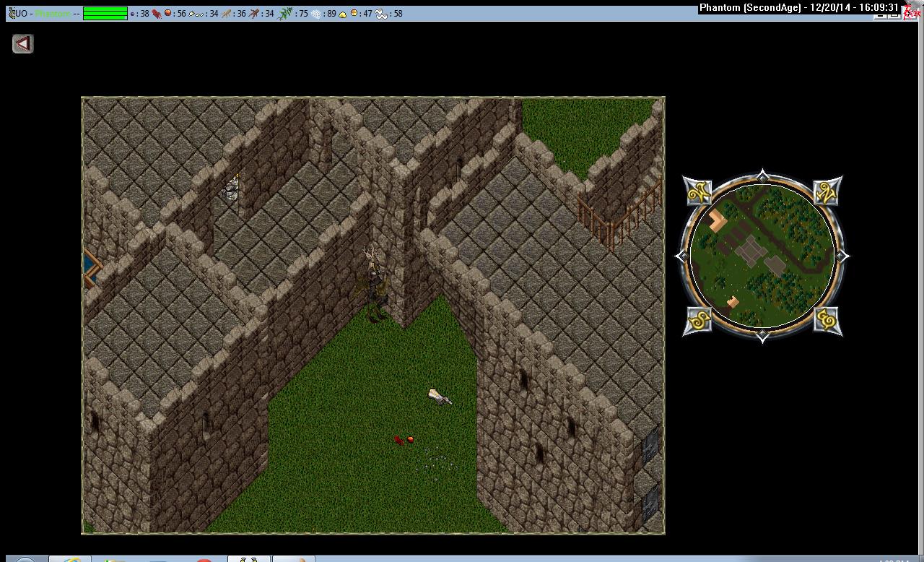
Task: Click the bandage item on the grass
Action: [440, 397]
